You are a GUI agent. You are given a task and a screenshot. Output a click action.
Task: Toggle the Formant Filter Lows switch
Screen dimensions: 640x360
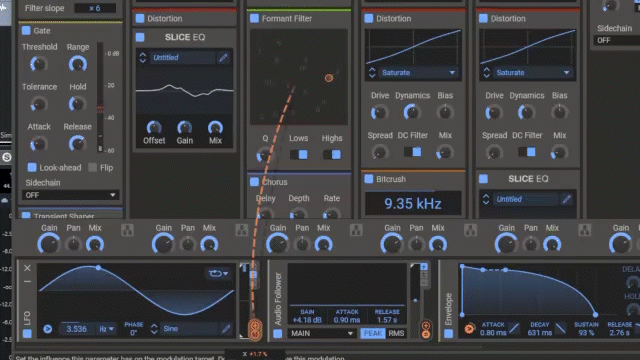point(299,155)
